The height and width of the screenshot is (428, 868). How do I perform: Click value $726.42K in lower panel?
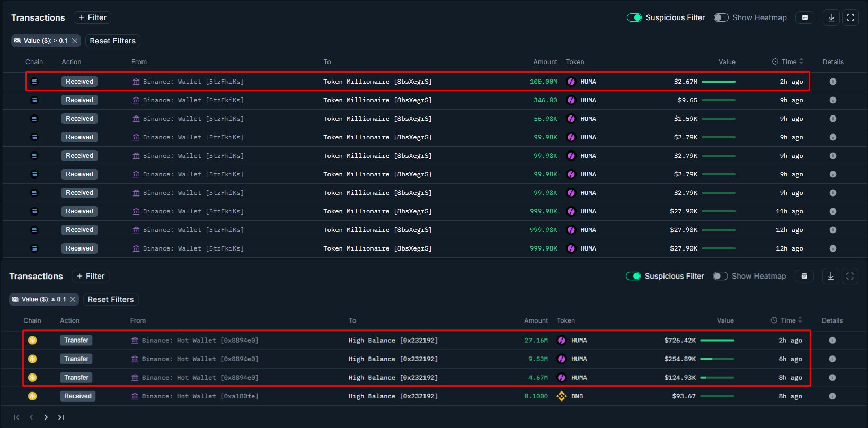[680, 341]
